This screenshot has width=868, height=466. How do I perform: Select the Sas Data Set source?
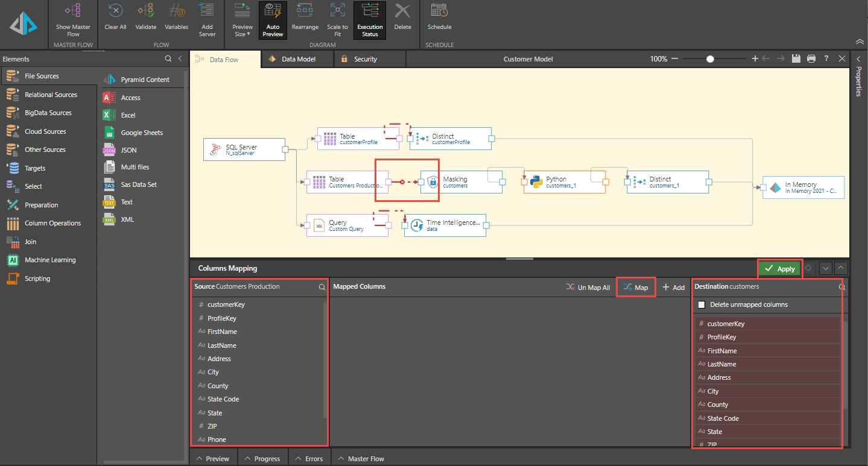pyautogui.click(x=142, y=184)
